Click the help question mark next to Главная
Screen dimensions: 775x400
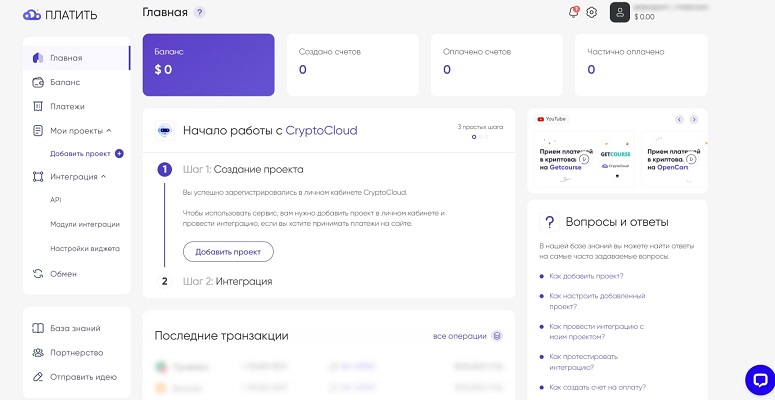pos(199,12)
